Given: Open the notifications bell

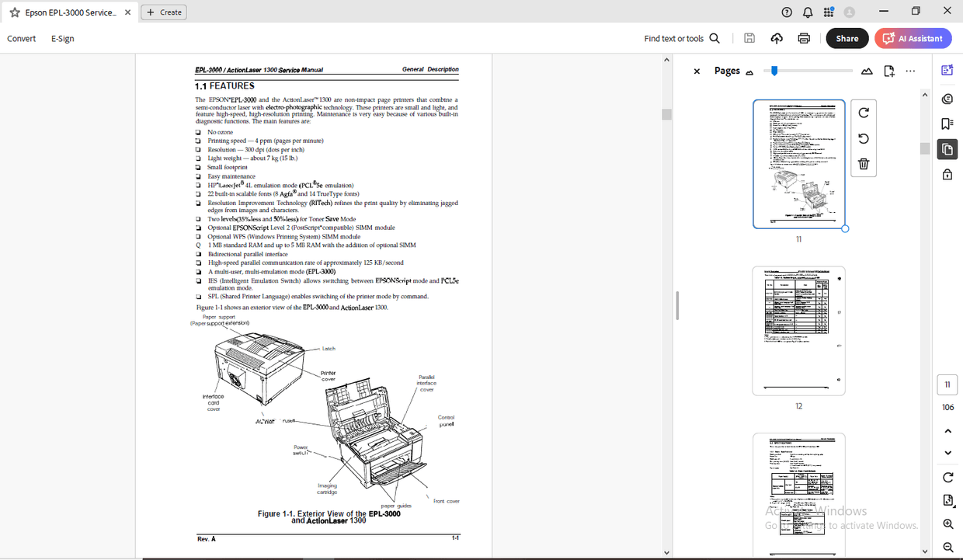Looking at the screenshot, I should [x=808, y=12].
